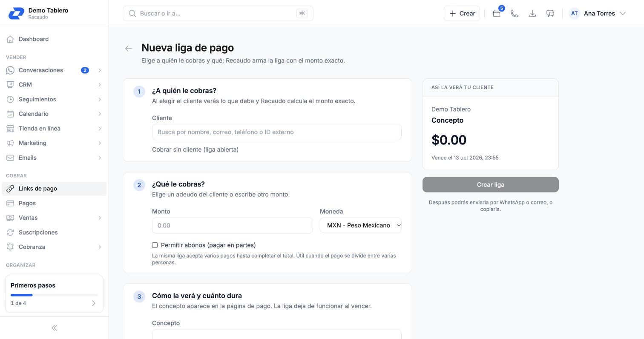Navigate to Suscripciones
This screenshot has width=644, height=339.
pos(54,233)
